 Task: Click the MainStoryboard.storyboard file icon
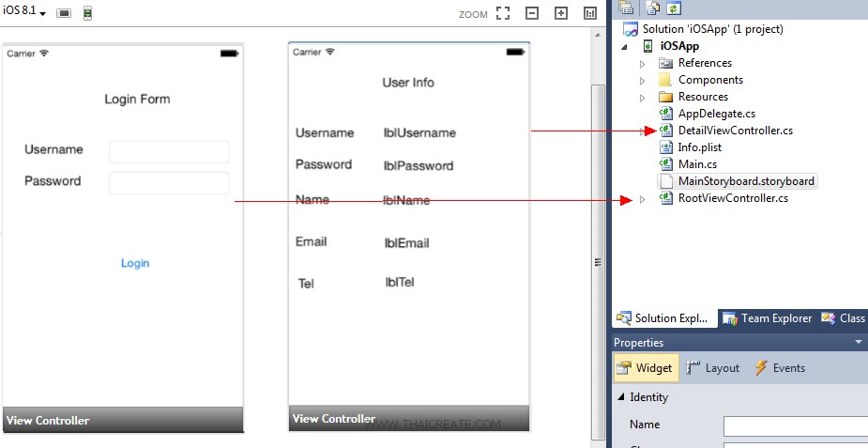666,181
